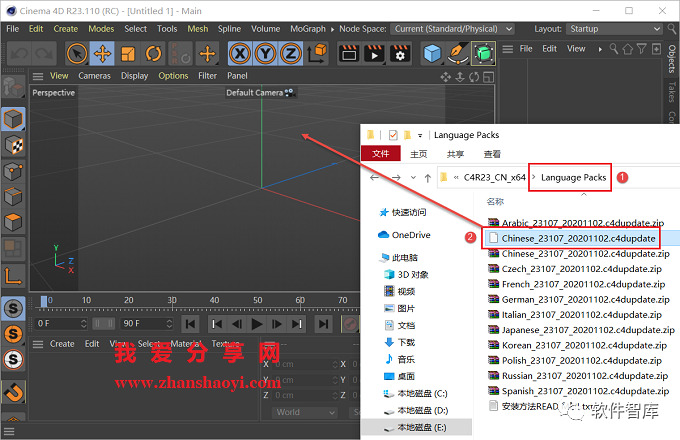Activate the Rotate tool
This screenshot has width=680, height=440.
tap(154, 54)
